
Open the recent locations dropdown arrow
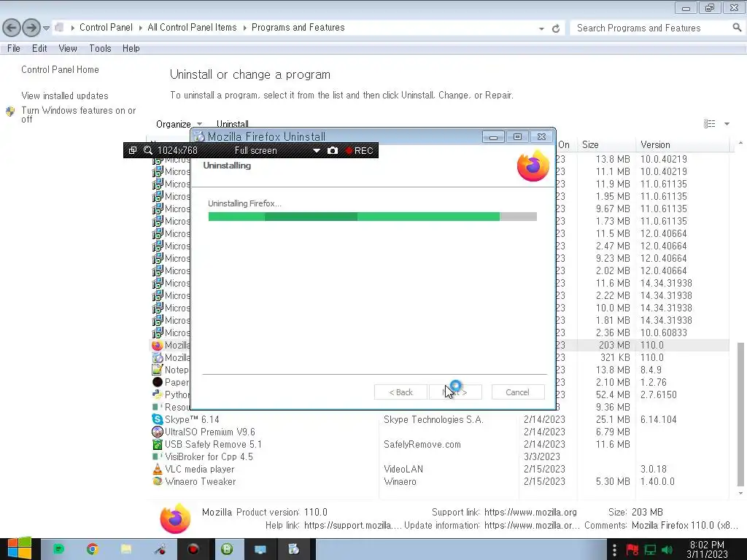(46, 28)
